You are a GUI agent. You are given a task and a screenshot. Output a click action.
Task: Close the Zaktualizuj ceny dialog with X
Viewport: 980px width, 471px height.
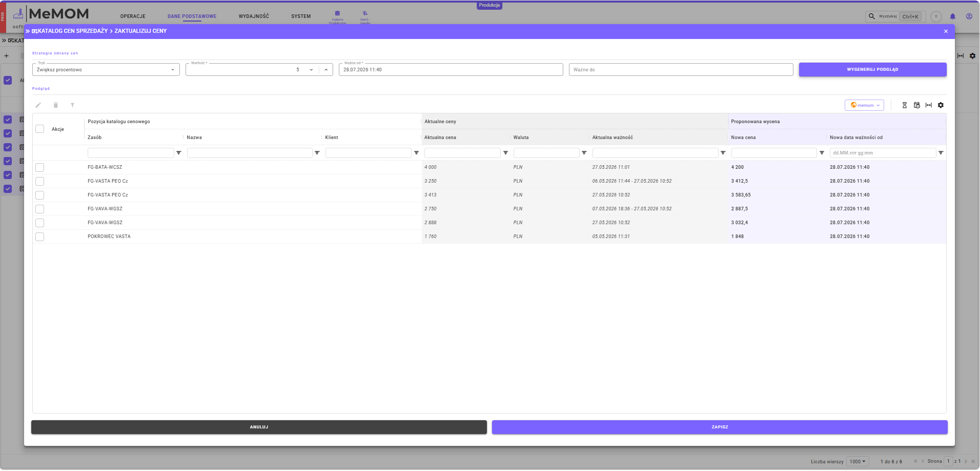point(946,31)
